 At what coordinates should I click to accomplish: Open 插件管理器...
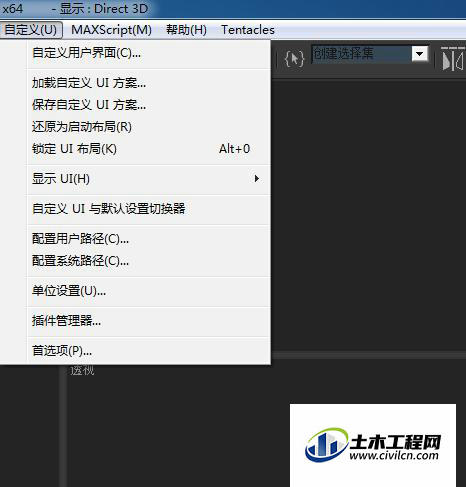[x=149, y=321]
